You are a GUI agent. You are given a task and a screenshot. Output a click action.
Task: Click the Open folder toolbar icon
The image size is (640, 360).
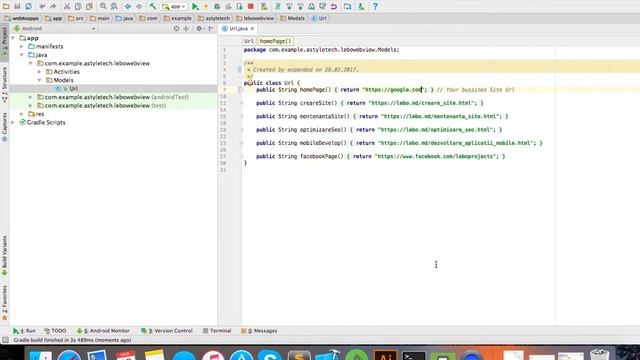6,6
